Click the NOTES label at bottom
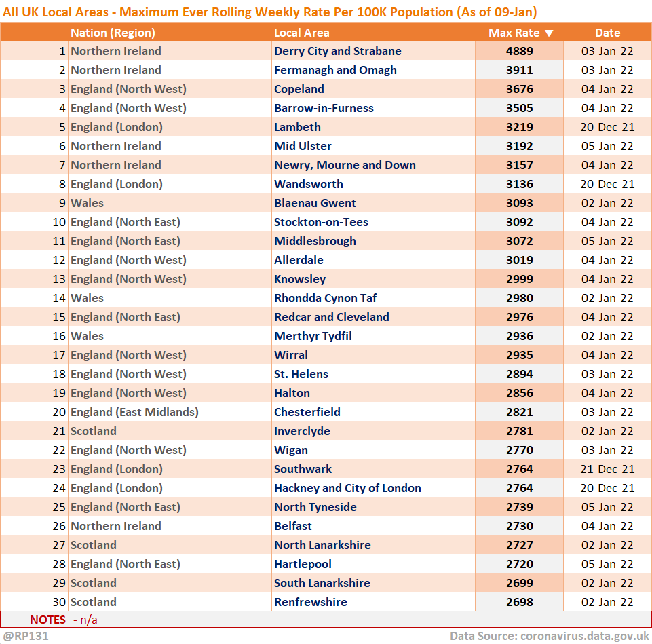 click(x=47, y=619)
